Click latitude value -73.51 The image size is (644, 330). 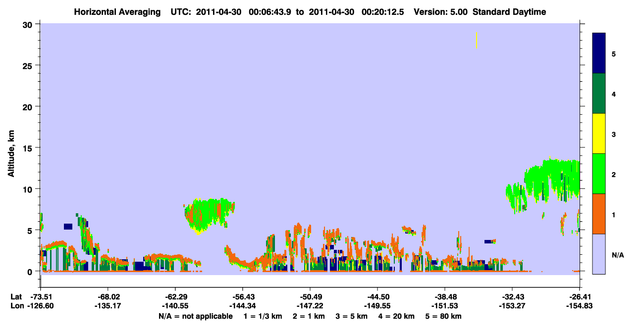click(41, 297)
